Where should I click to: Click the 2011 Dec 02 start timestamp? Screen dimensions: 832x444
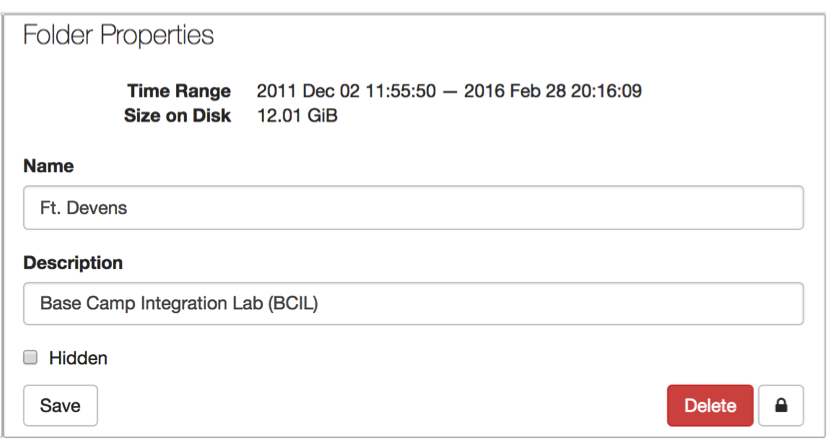pyautogui.click(x=346, y=91)
